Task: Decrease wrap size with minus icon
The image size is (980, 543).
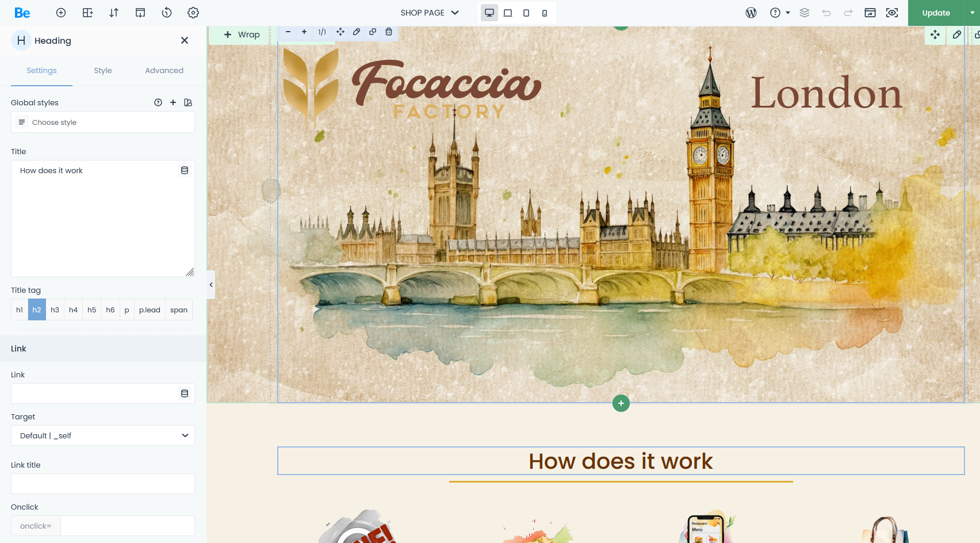Action: [x=288, y=32]
